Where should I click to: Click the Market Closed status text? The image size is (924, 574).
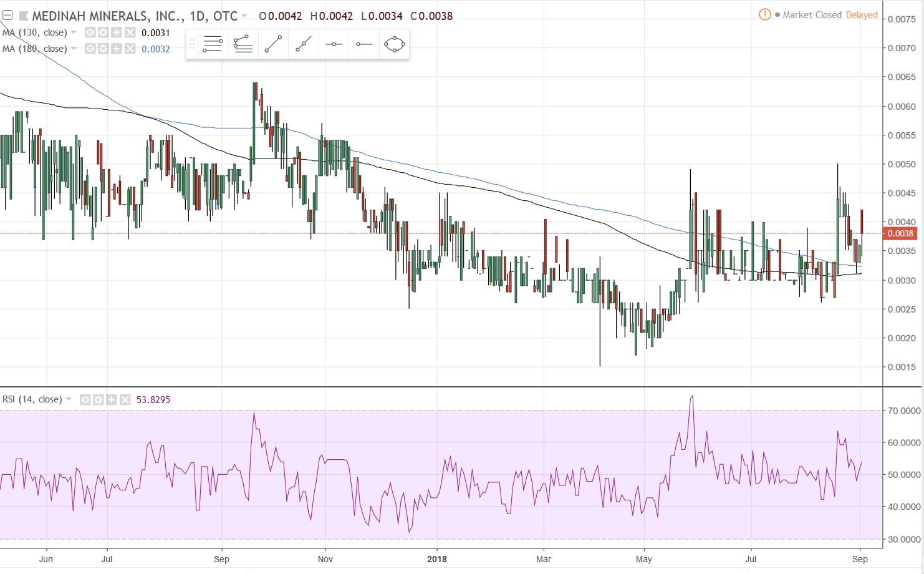(812, 15)
